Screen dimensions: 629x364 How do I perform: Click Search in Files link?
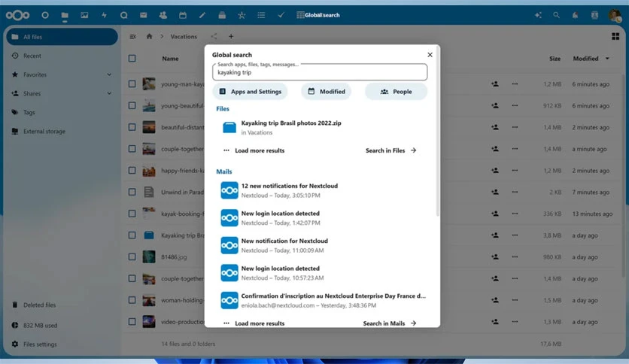click(x=391, y=150)
